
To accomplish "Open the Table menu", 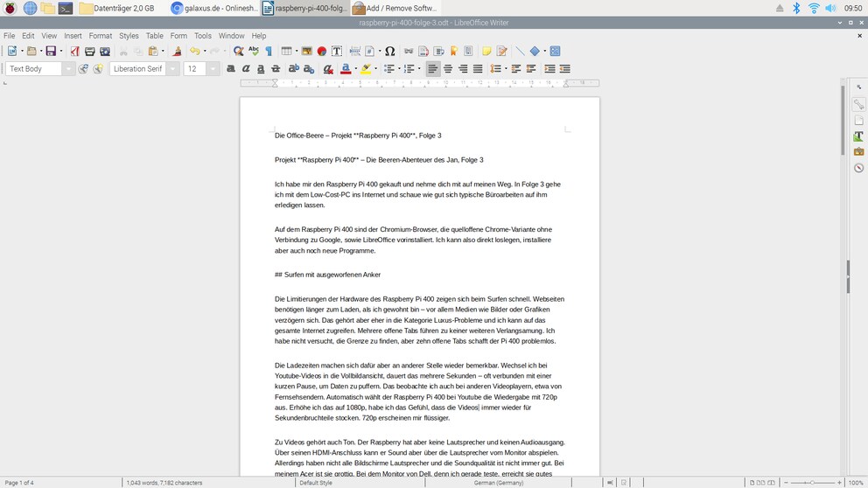I will click(x=155, y=35).
